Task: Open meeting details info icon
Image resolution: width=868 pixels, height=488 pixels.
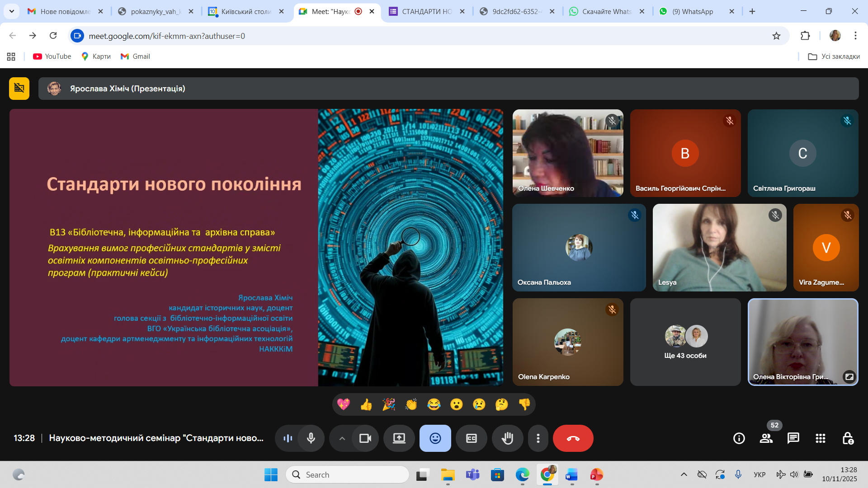Action: coord(739,438)
